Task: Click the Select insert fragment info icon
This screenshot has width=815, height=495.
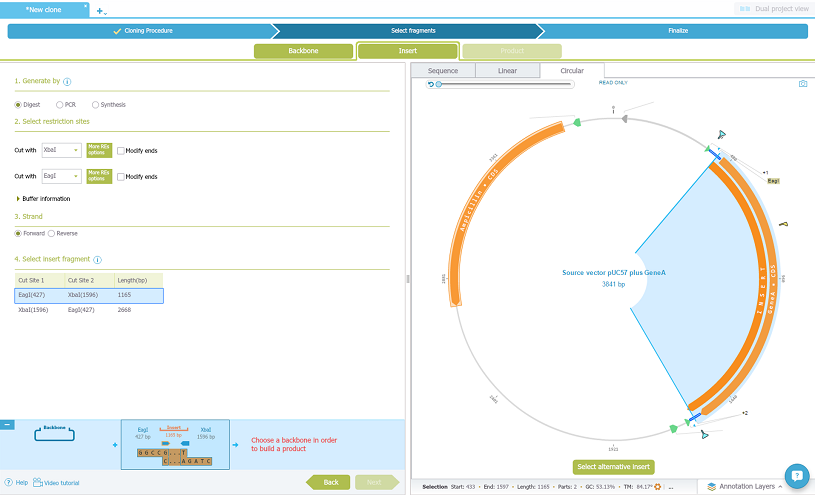Action: coord(97,260)
